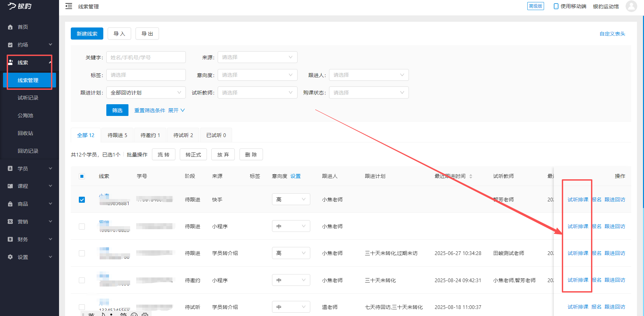Open the 跟进计划 dropdown showing 全部回访计划

click(146, 92)
